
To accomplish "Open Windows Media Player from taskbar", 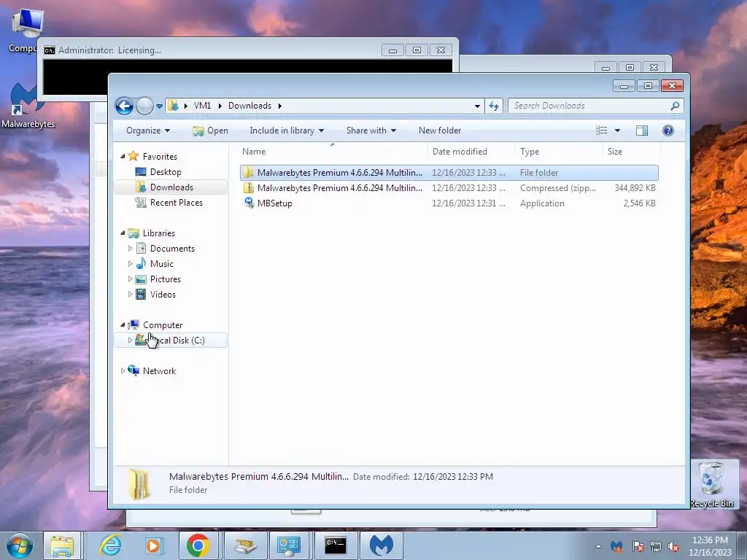I will pyautogui.click(x=153, y=545).
